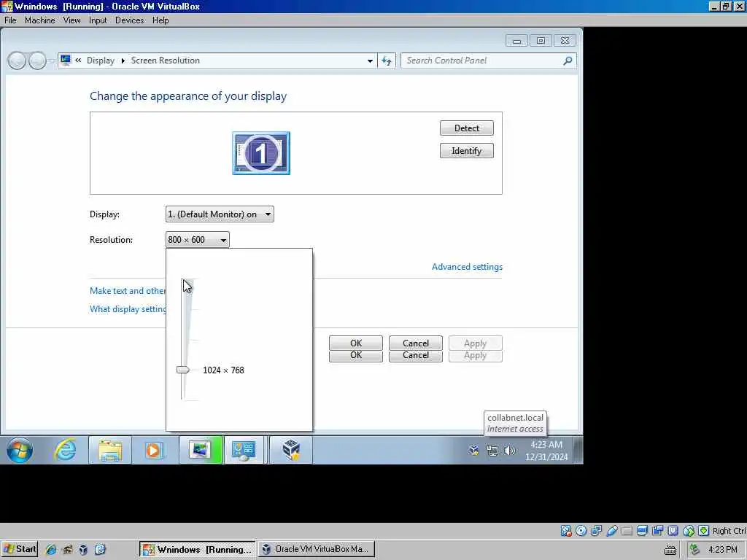747x560 pixels.
Task: Expand the breadcrumb chevron before Display
Action: tap(78, 61)
